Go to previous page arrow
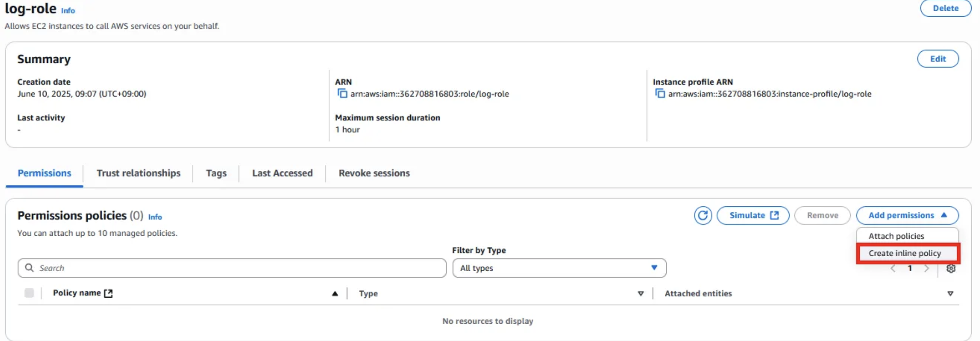Viewport: 980px width, 341px height. point(893,268)
